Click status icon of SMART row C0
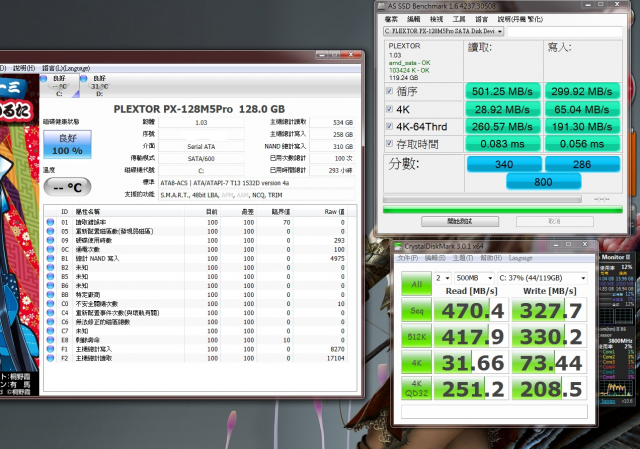Screen dimensions: 640x449 [51, 304]
